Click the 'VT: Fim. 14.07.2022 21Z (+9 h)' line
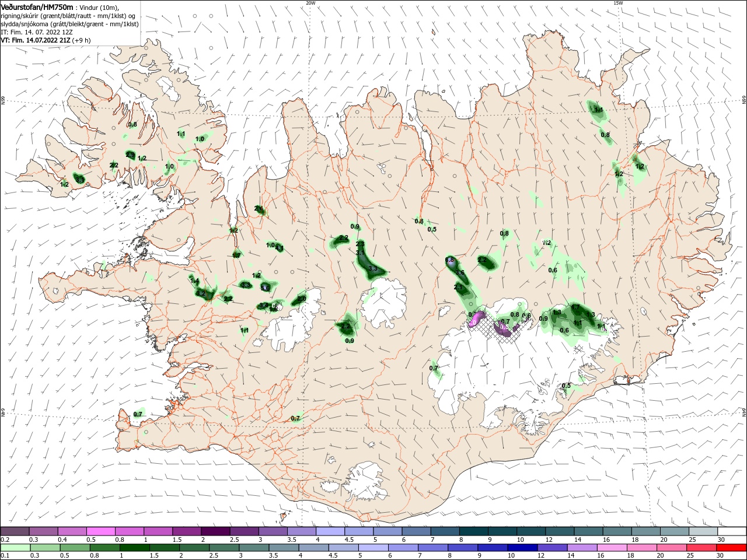The image size is (747, 560). (x=44, y=40)
